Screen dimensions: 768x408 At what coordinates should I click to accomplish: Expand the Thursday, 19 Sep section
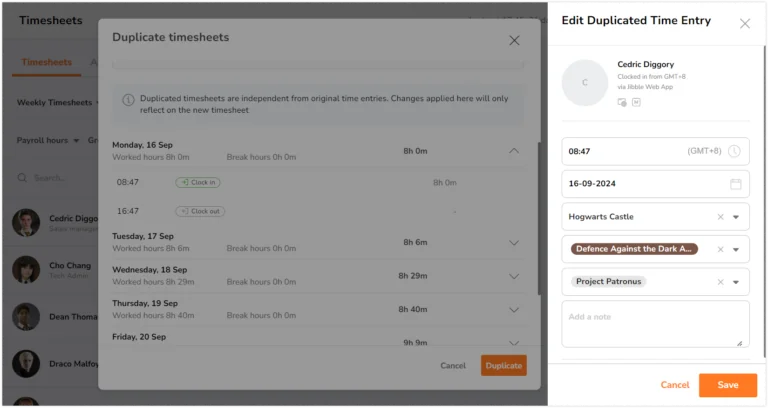(x=513, y=310)
